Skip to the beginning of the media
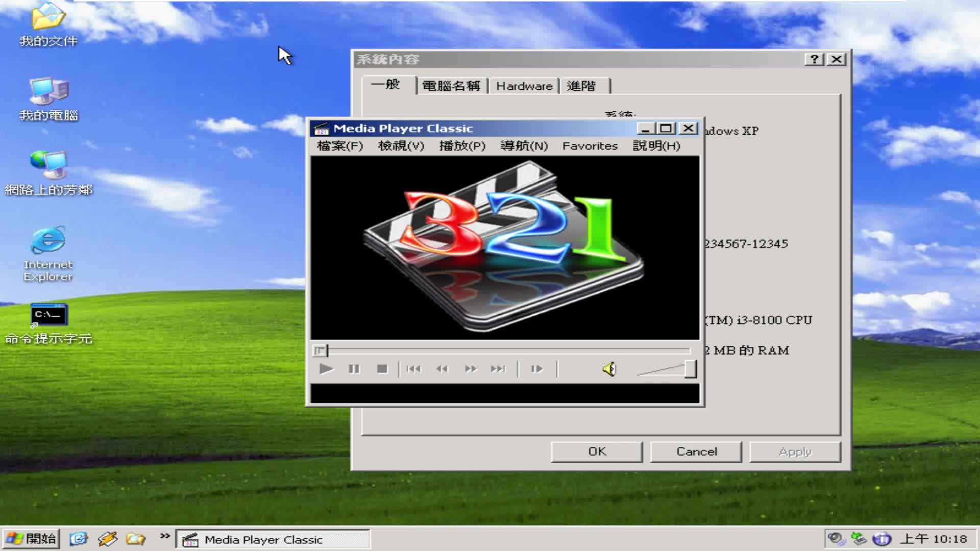The height and width of the screenshot is (551, 980). point(414,369)
